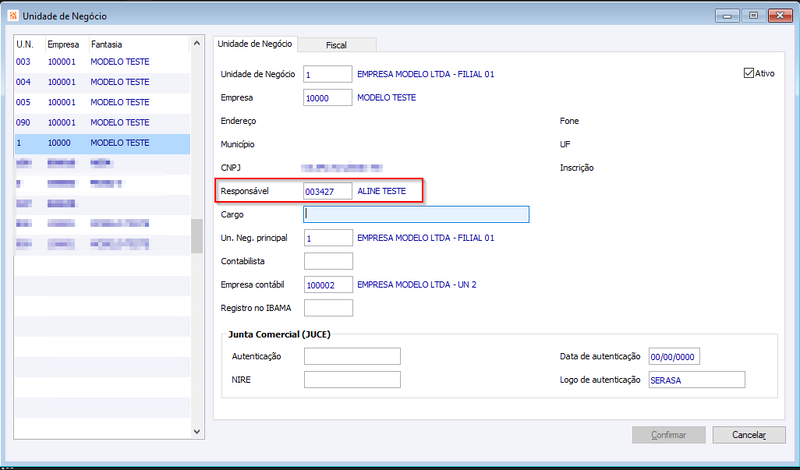
Task: Click the U.N. column header
Action: pyautogui.click(x=30, y=44)
